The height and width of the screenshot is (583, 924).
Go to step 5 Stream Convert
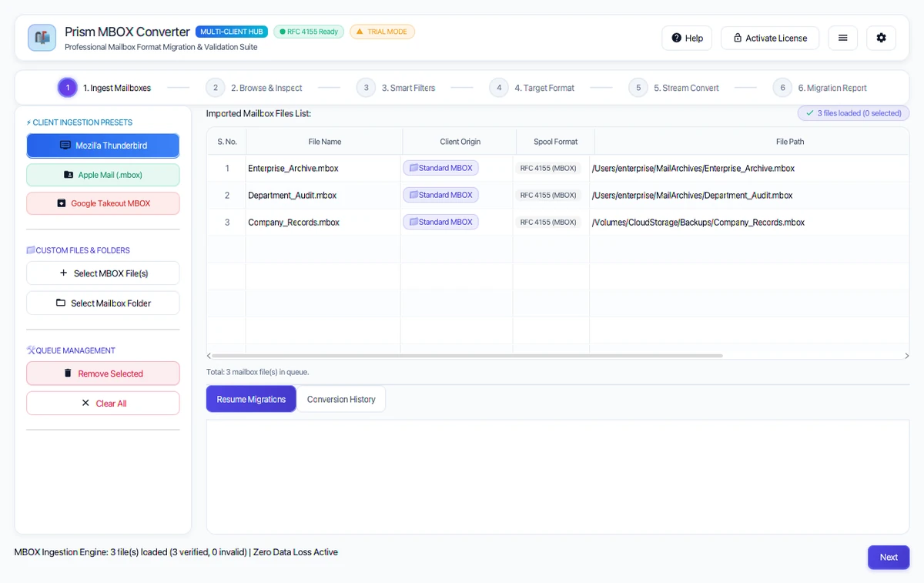tap(674, 88)
